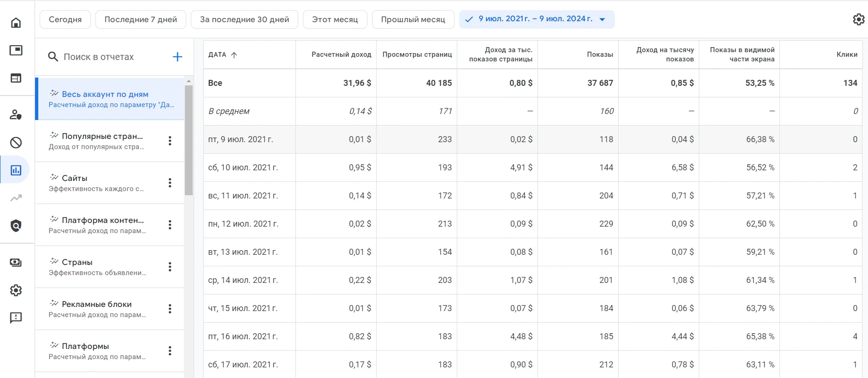Click total viewability value 53,25 %

click(x=760, y=83)
